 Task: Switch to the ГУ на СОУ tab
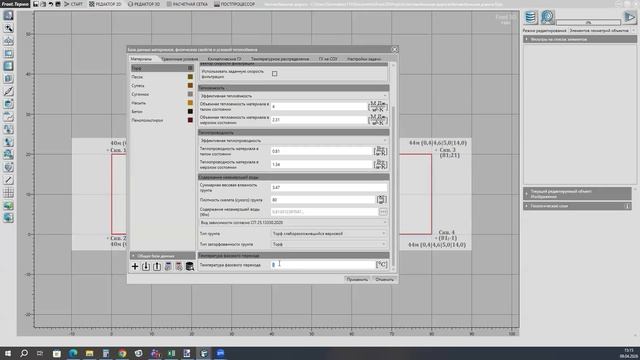pos(328,59)
